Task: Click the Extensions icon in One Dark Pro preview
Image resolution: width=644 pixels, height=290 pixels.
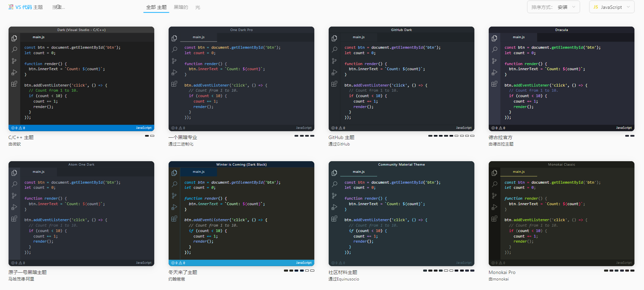Action: [x=174, y=84]
